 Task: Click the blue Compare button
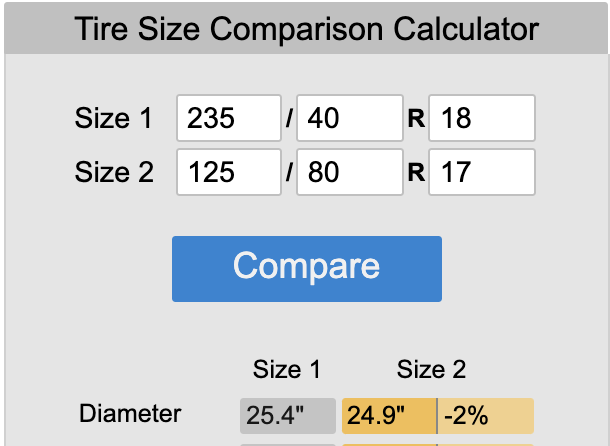307,269
